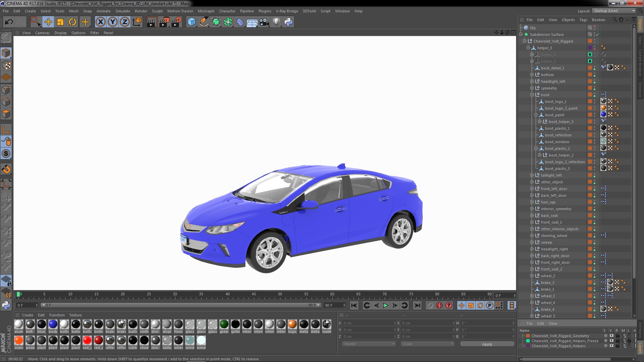Click the magnet tool icon

[x=6, y=169]
